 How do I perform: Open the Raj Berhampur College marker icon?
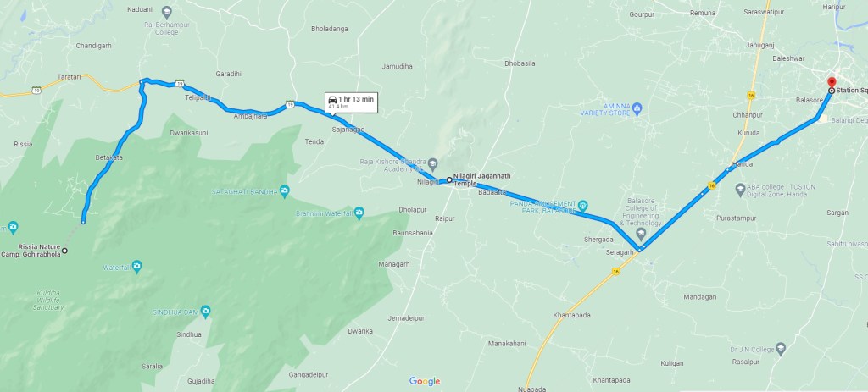pyautogui.click(x=167, y=10)
